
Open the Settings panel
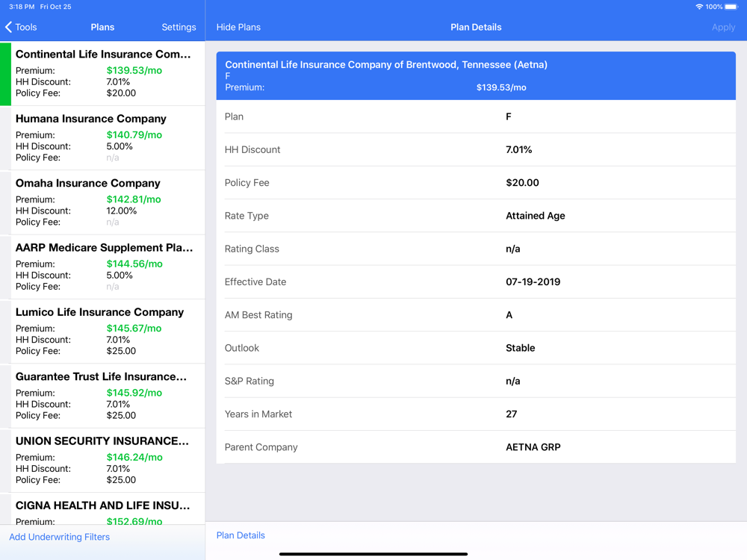[x=179, y=27]
